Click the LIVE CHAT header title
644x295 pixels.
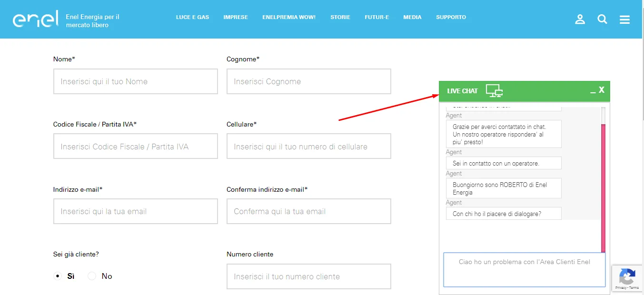click(x=462, y=91)
